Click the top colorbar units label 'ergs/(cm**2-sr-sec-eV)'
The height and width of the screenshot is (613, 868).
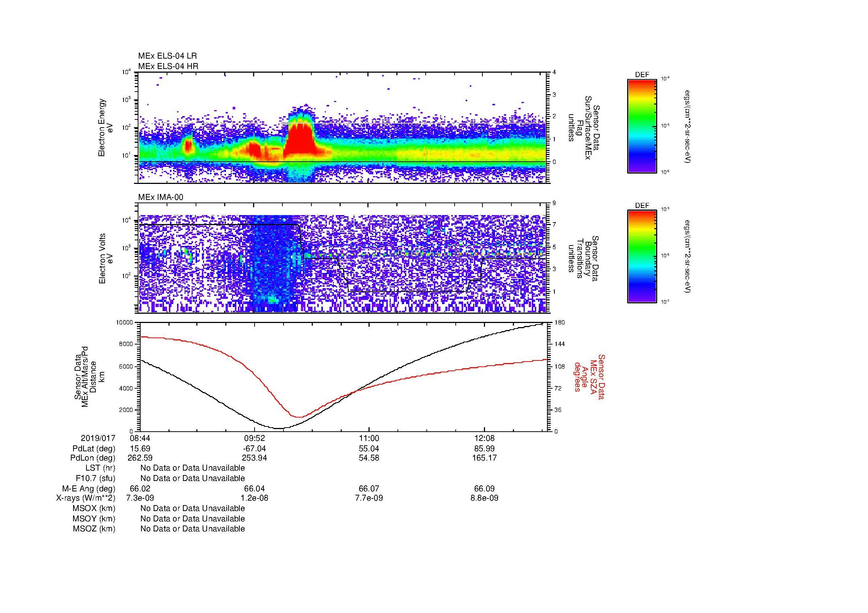[x=688, y=126]
